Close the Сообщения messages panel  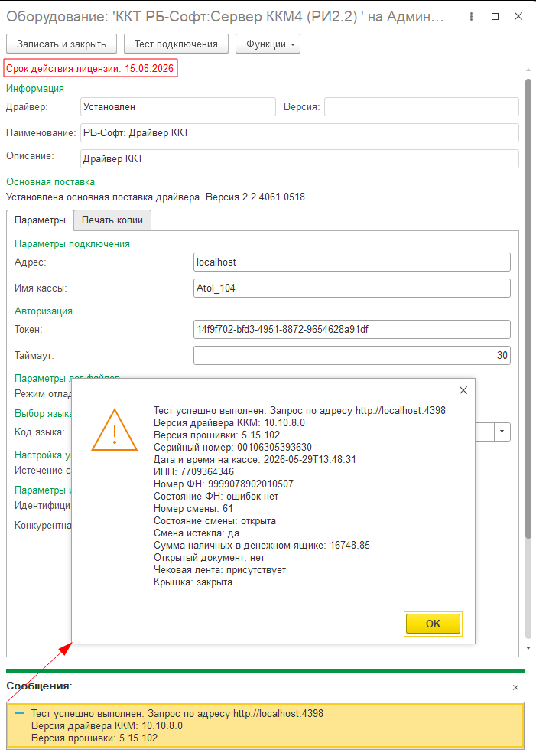(516, 688)
